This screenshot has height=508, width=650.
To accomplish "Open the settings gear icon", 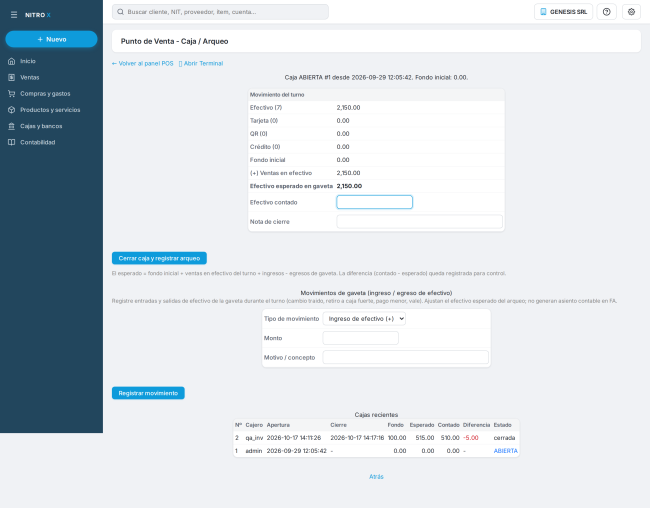I will point(631,12).
